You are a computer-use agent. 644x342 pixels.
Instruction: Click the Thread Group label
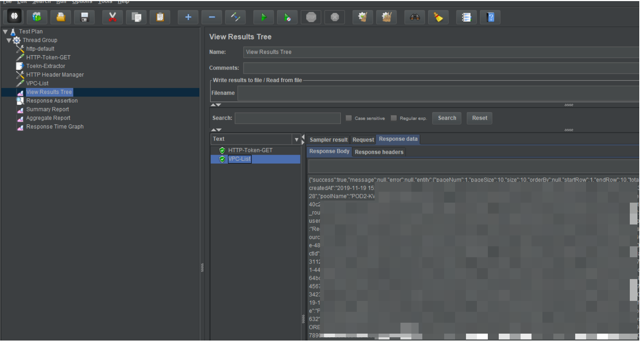pos(40,40)
